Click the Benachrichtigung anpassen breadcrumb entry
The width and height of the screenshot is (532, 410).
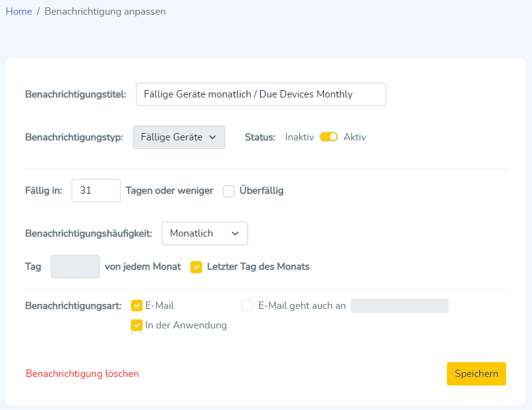pyautogui.click(x=105, y=11)
